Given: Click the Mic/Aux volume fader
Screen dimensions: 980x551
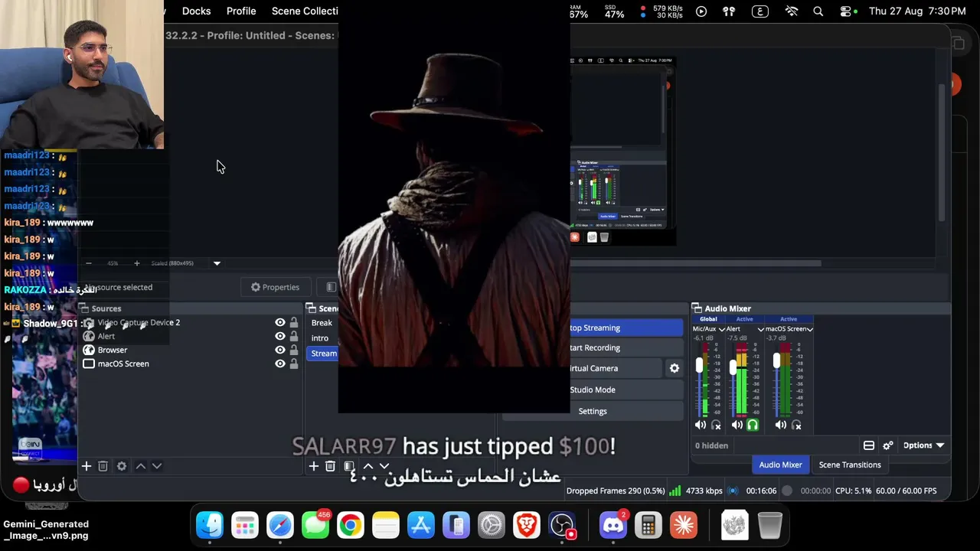Looking at the screenshot, I should [x=699, y=367].
